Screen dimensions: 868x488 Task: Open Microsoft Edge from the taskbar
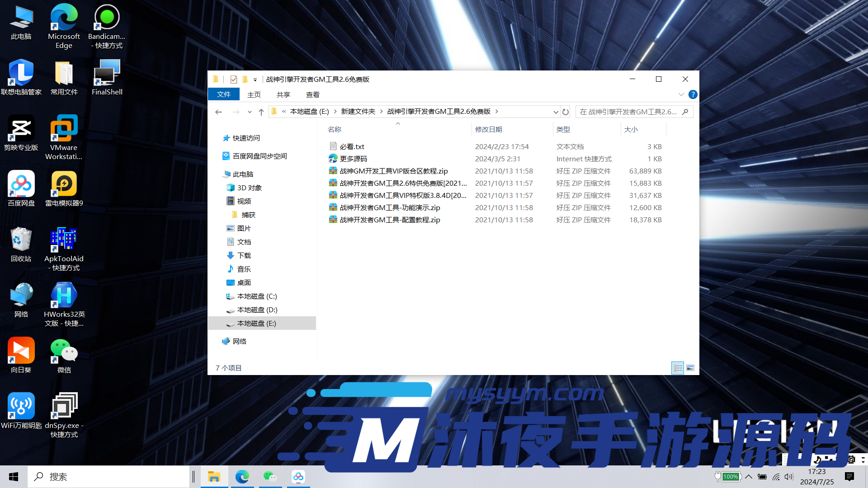click(243, 476)
